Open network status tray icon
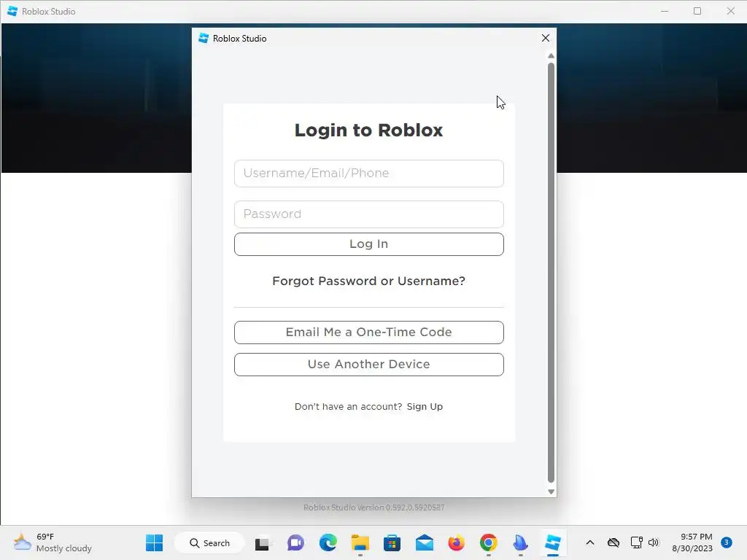 coord(636,542)
